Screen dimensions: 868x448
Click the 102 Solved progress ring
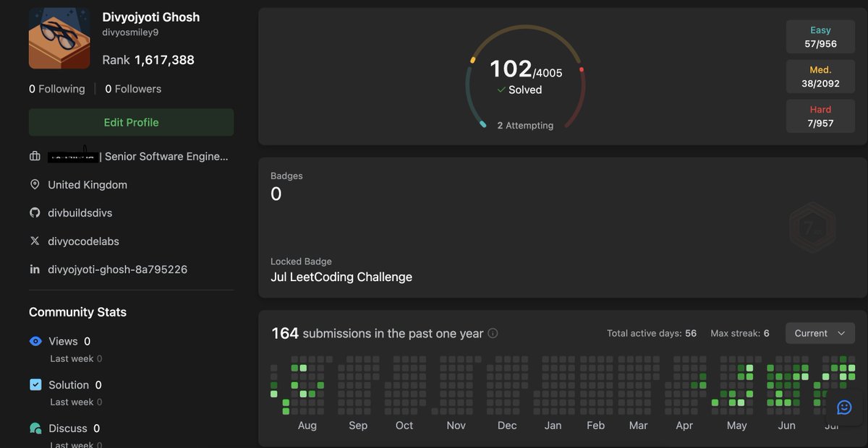(x=525, y=77)
